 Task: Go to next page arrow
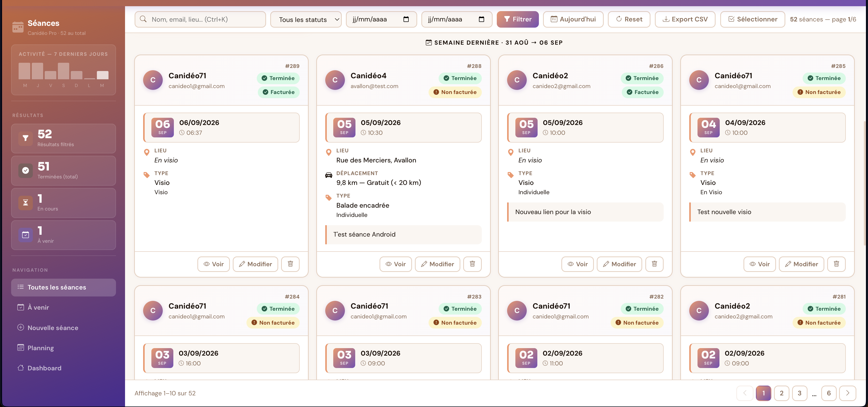pyautogui.click(x=847, y=393)
